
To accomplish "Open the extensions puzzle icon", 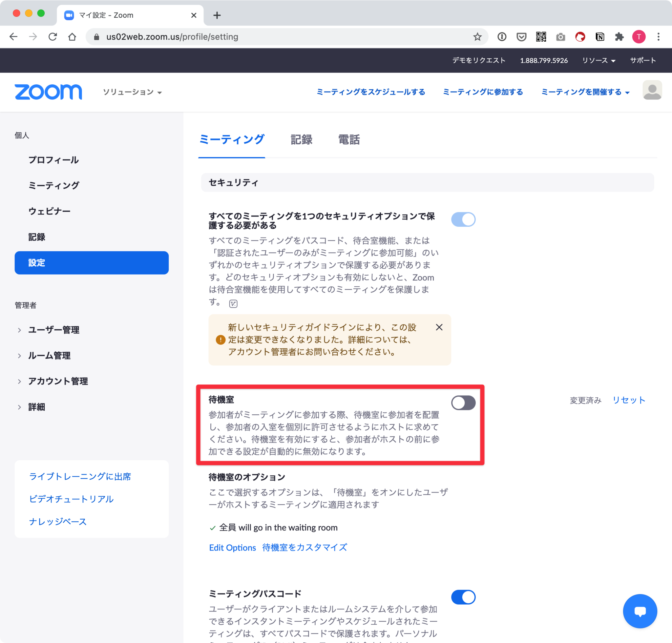I will tap(619, 37).
